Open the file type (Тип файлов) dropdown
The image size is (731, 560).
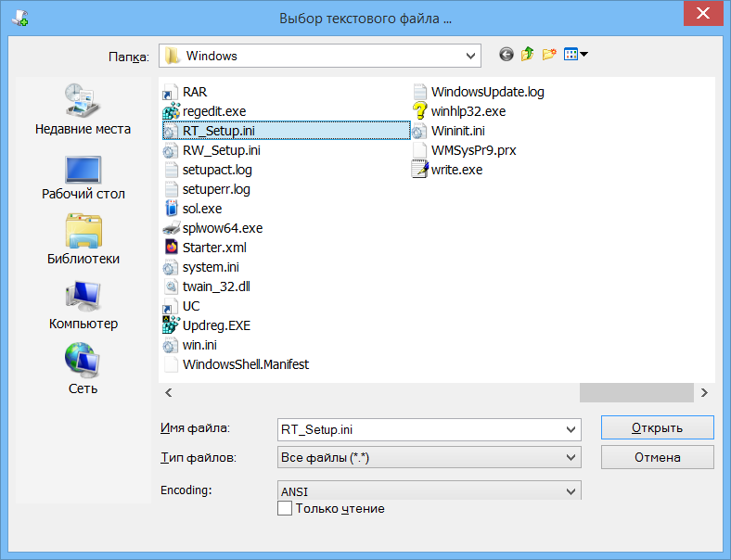[429, 457]
